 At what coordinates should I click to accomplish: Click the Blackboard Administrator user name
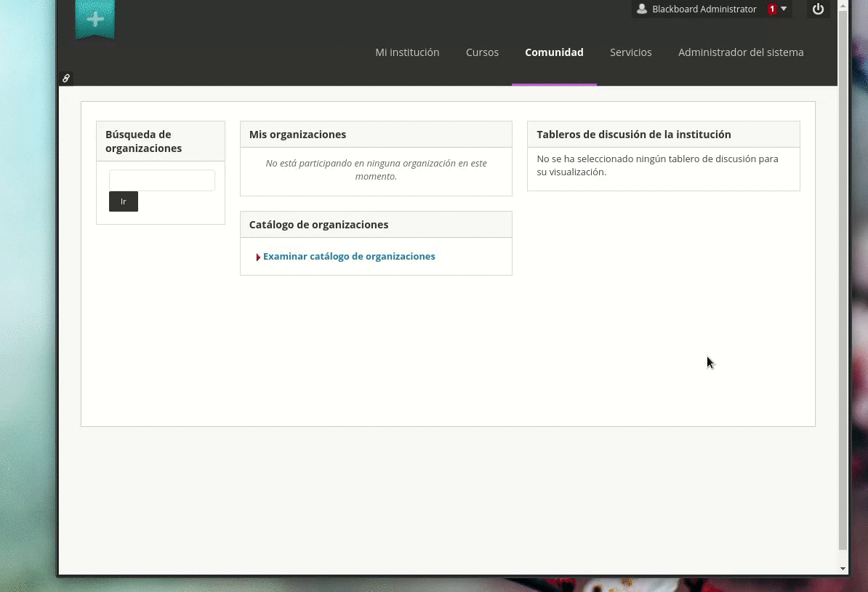click(704, 9)
